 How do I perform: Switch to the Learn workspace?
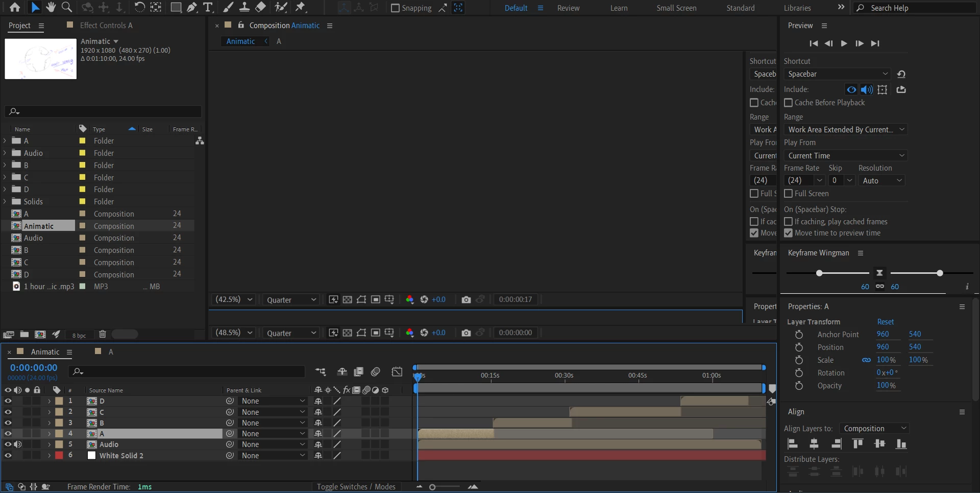pyautogui.click(x=619, y=8)
